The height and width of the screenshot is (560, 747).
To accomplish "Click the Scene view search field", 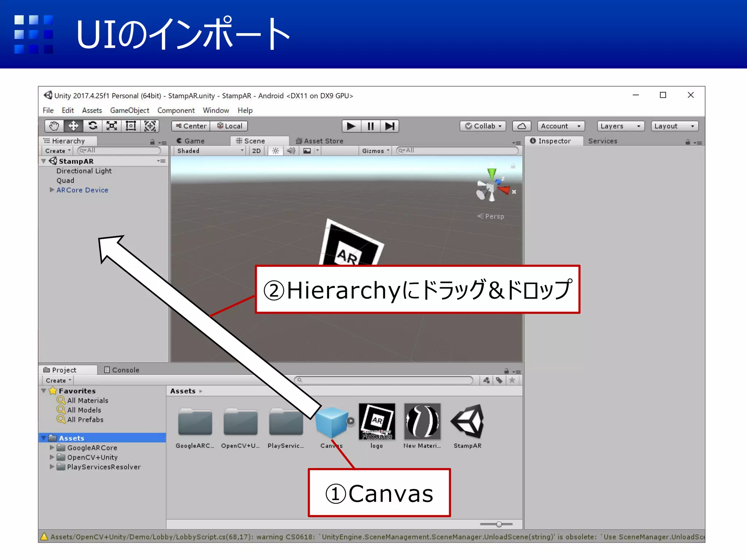I will point(458,151).
